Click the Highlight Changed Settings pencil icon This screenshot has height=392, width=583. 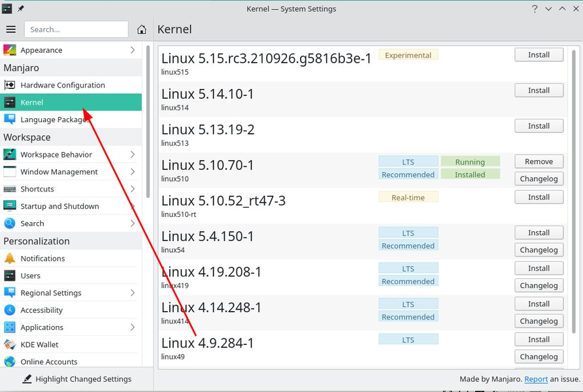[x=27, y=379]
